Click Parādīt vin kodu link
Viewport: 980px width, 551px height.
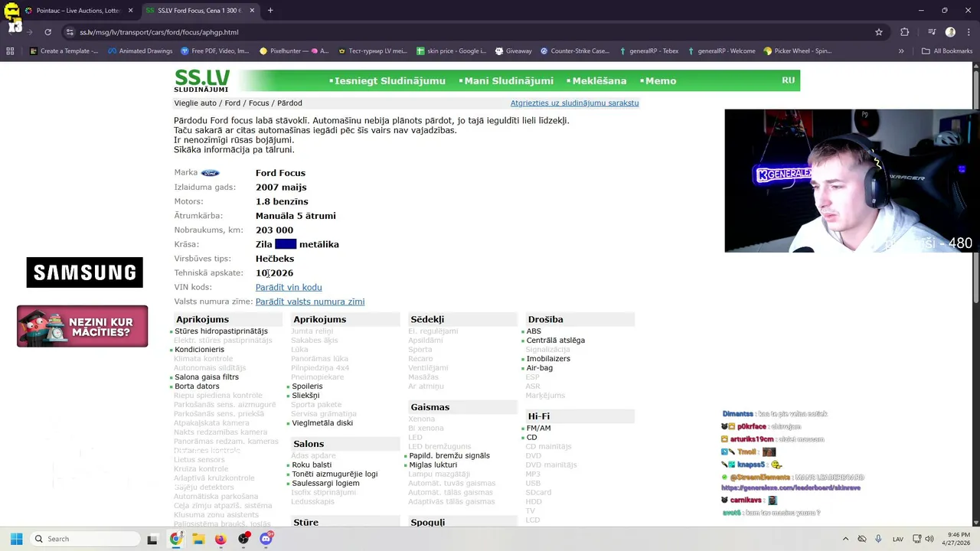coord(289,287)
